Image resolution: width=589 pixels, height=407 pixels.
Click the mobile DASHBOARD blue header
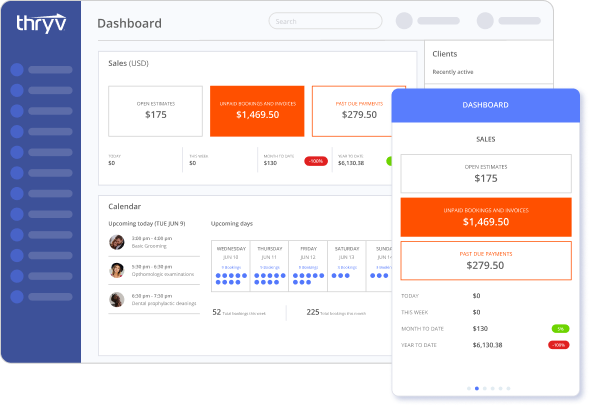click(x=486, y=105)
